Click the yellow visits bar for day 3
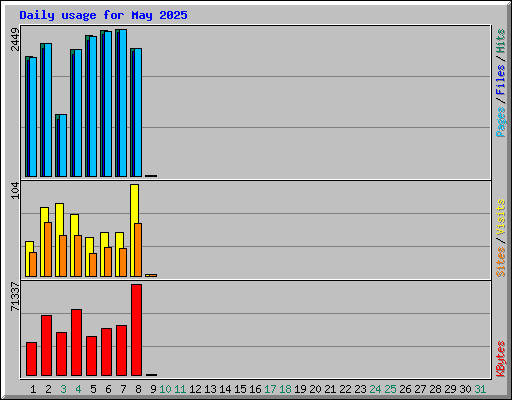 (x=59, y=240)
